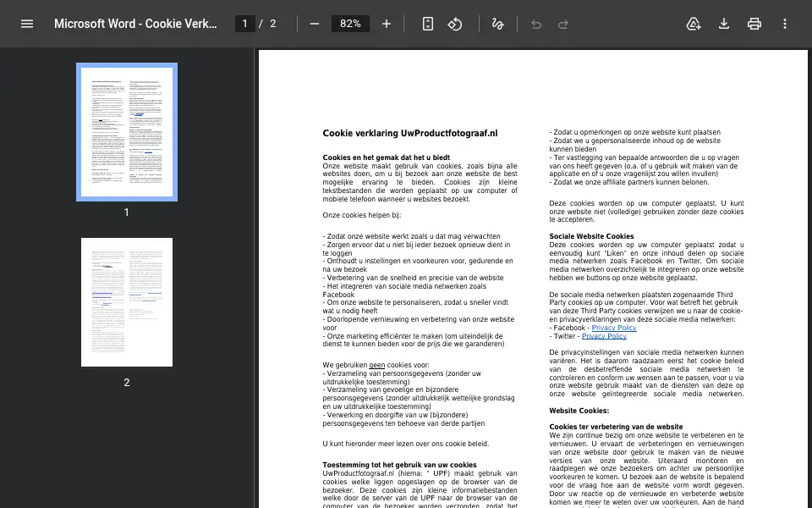
Task: Save the PDF to Google Drive
Action: click(x=694, y=24)
